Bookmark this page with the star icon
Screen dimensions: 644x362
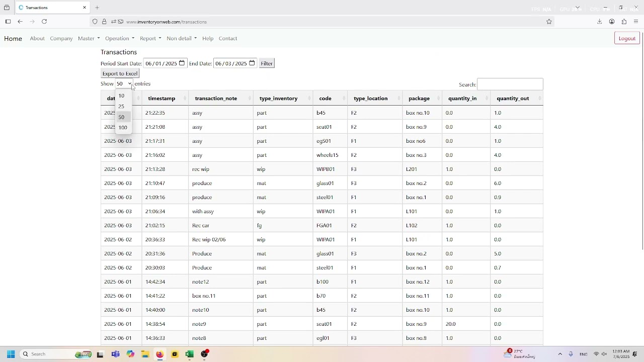coord(549,22)
